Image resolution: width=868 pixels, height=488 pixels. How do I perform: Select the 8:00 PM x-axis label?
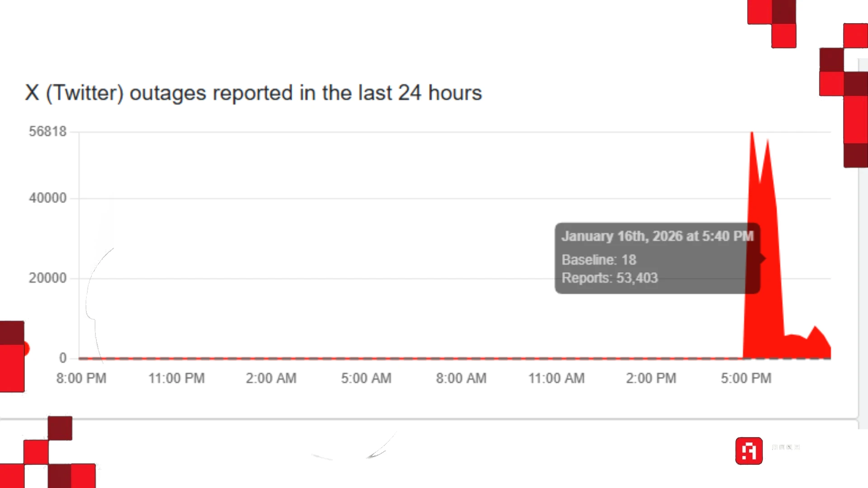[x=81, y=378]
